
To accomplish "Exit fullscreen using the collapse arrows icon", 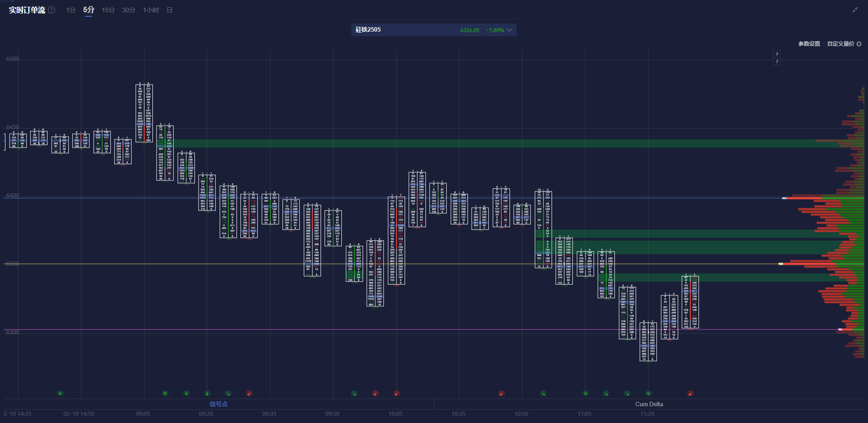I will (855, 10).
